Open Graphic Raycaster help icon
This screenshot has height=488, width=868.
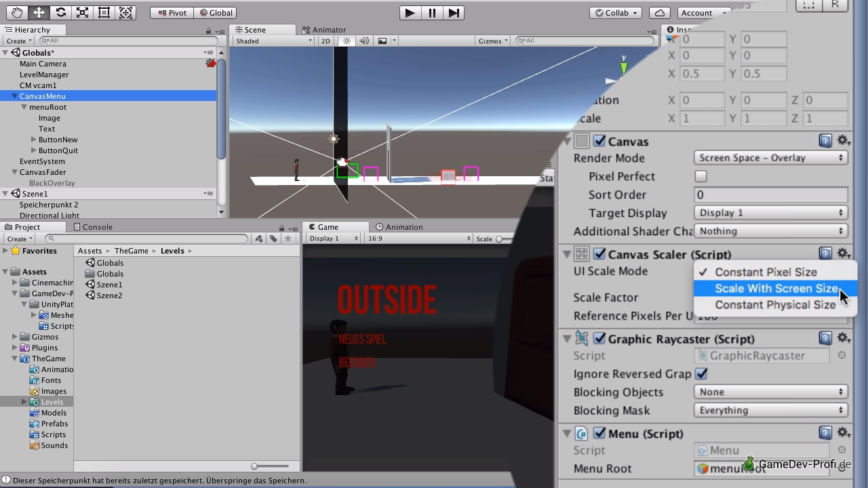[x=825, y=338]
